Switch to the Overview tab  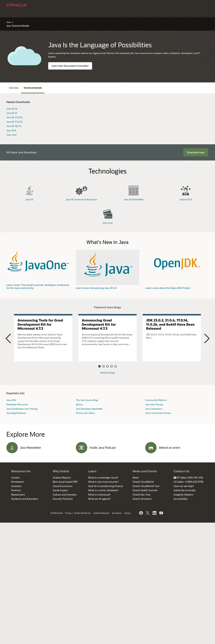(14, 88)
